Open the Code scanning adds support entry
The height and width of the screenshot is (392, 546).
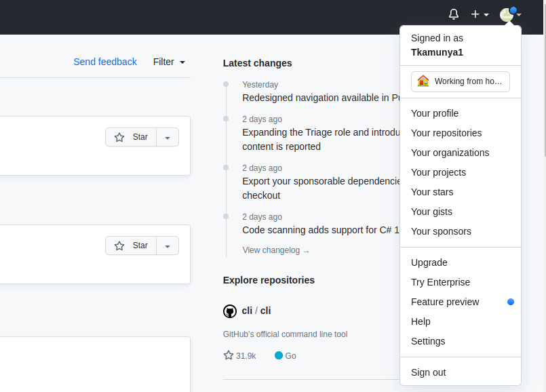321,230
